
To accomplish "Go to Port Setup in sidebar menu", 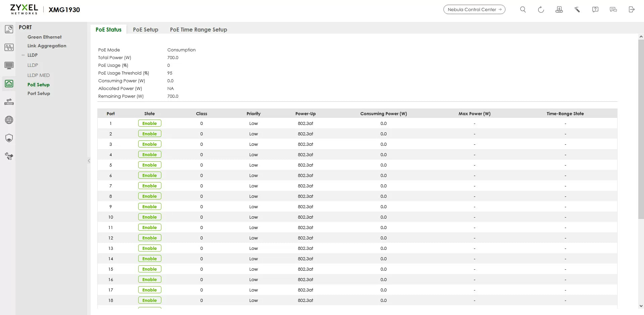I will click(x=39, y=93).
